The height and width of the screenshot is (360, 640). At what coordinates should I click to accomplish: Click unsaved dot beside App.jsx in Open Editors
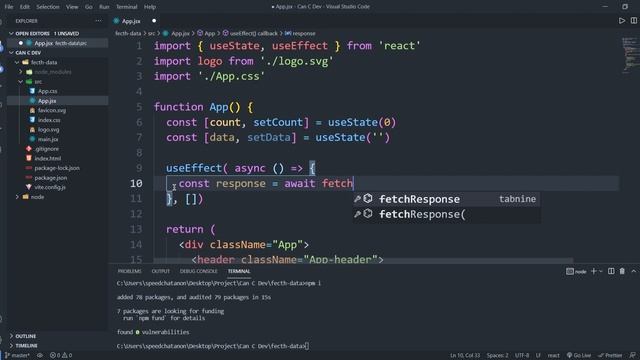pos(21,43)
